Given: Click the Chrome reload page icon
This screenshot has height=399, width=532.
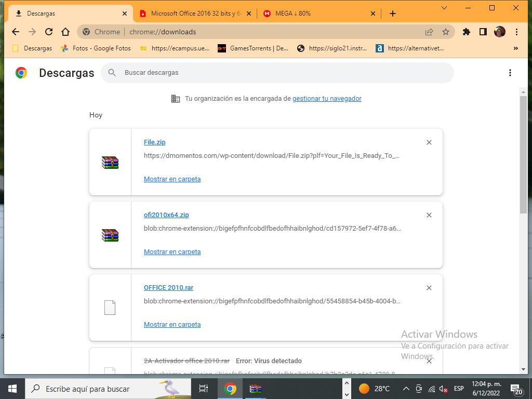Looking at the screenshot, I should click(x=49, y=32).
